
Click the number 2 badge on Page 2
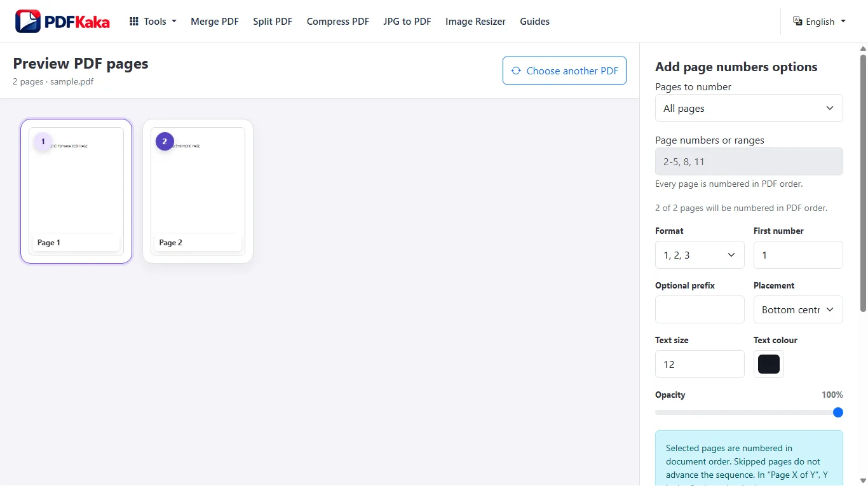pos(165,142)
